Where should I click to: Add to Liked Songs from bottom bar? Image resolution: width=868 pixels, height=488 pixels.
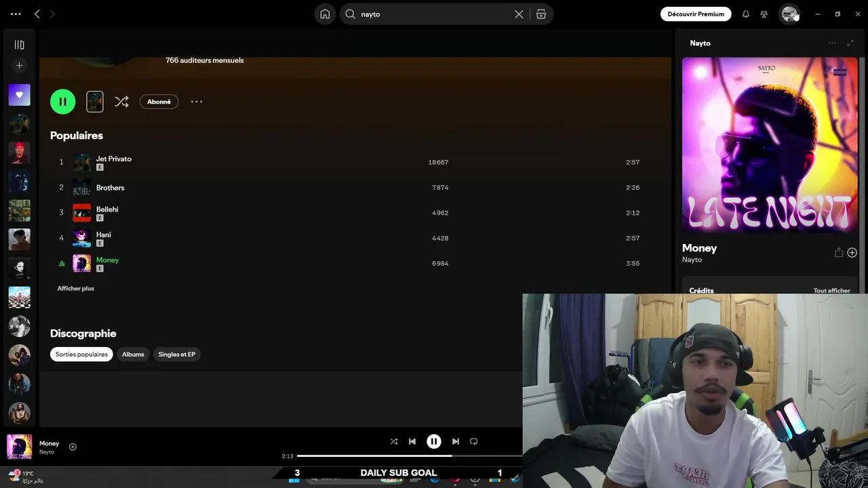click(x=73, y=447)
